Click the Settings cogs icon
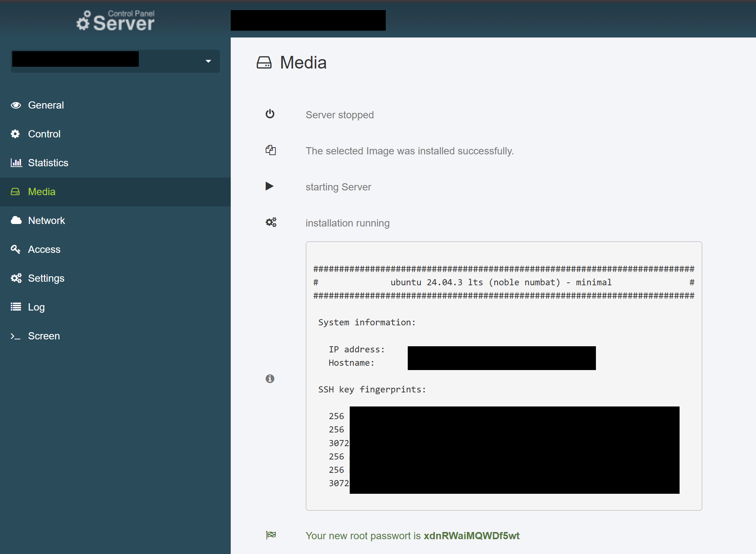This screenshot has height=554, width=756. [16, 278]
